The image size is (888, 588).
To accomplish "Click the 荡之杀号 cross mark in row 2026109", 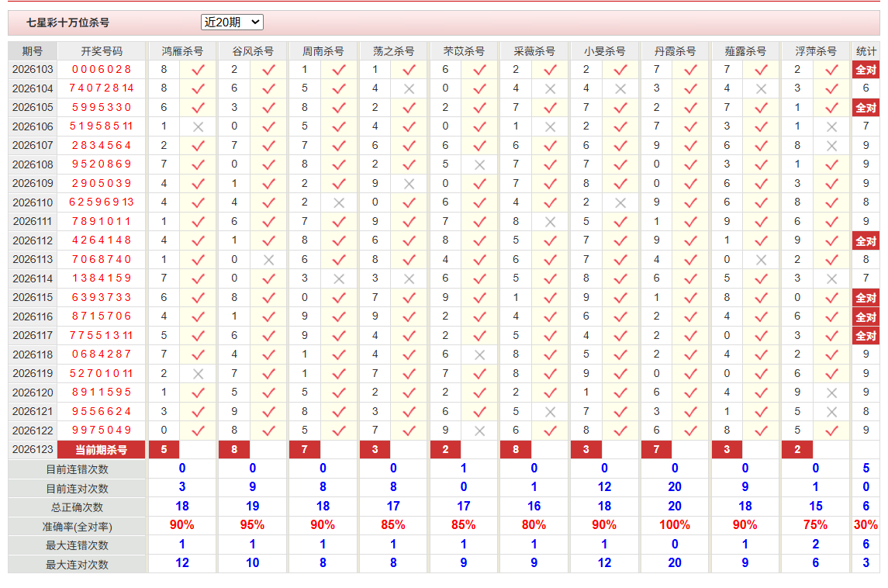I will coord(409,184).
